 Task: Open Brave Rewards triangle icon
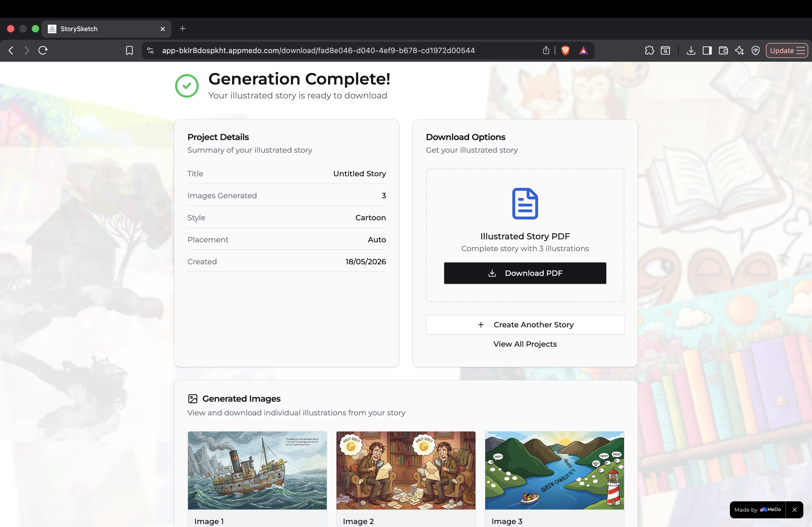click(x=583, y=50)
